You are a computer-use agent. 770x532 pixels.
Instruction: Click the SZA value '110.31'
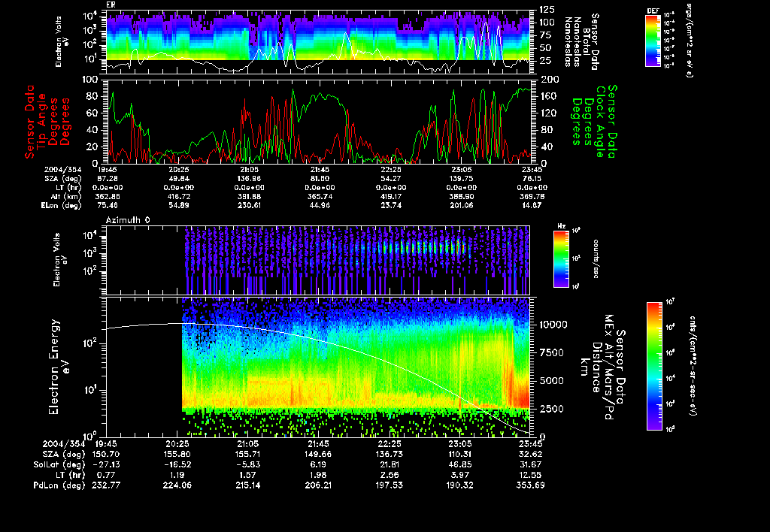[x=460, y=455]
